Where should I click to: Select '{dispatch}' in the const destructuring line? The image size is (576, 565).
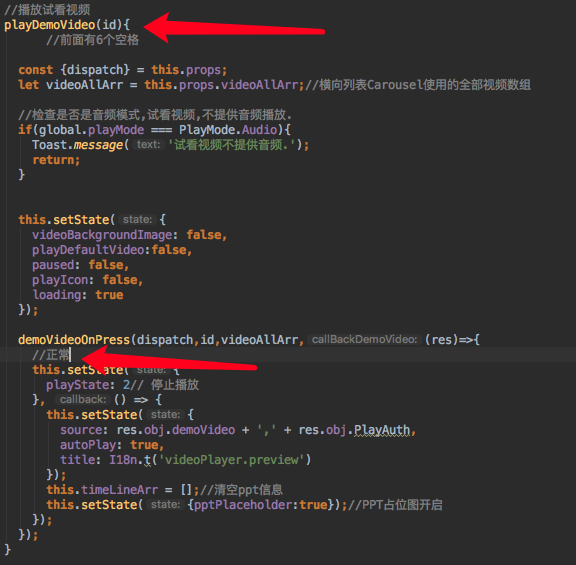[95, 70]
